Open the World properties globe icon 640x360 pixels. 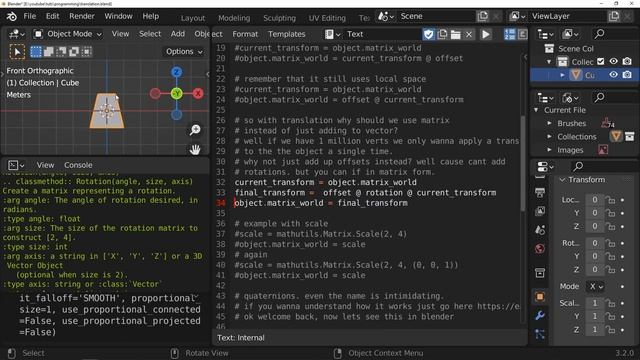click(x=540, y=249)
